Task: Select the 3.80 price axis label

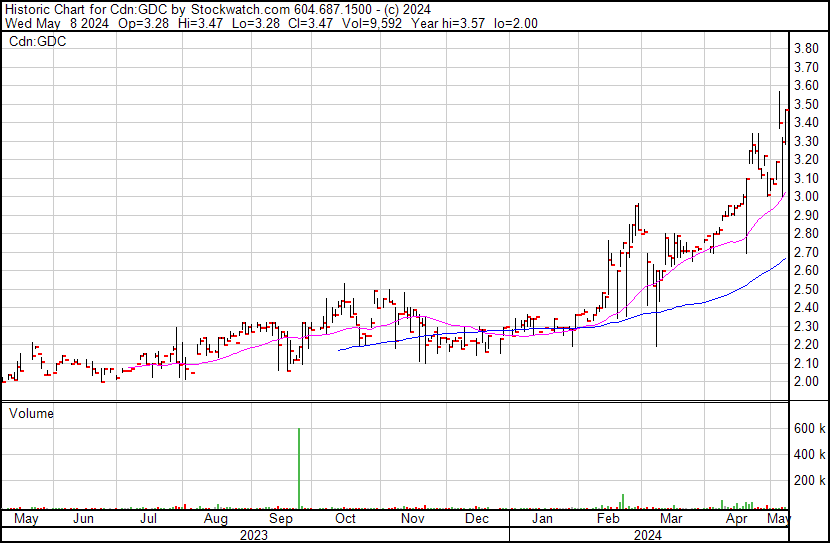Action: (807, 49)
